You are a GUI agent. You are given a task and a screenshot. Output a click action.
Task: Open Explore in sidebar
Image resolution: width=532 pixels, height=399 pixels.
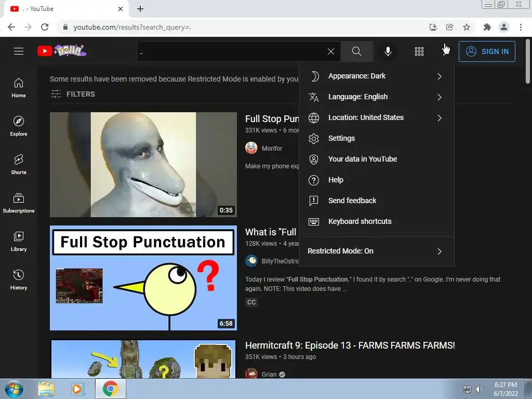click(19, 126)
